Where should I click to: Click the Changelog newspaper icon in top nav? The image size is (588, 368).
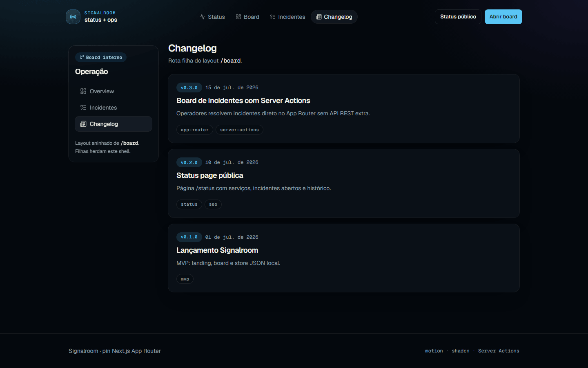coord(319,17)
